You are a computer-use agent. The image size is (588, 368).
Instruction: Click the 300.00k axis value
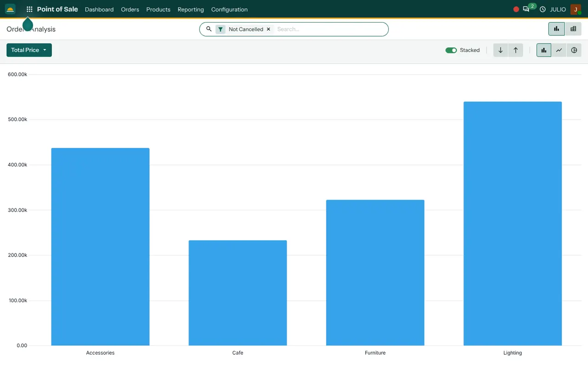pyautogui.click(x=17, y=210)
